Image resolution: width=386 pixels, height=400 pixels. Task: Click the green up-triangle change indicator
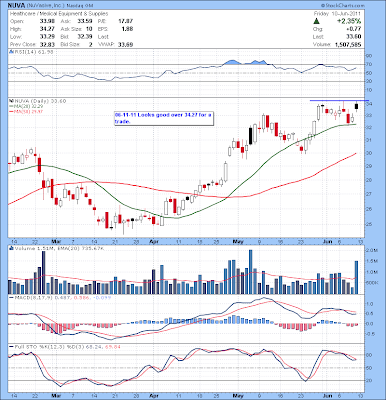tap(316, 21)
